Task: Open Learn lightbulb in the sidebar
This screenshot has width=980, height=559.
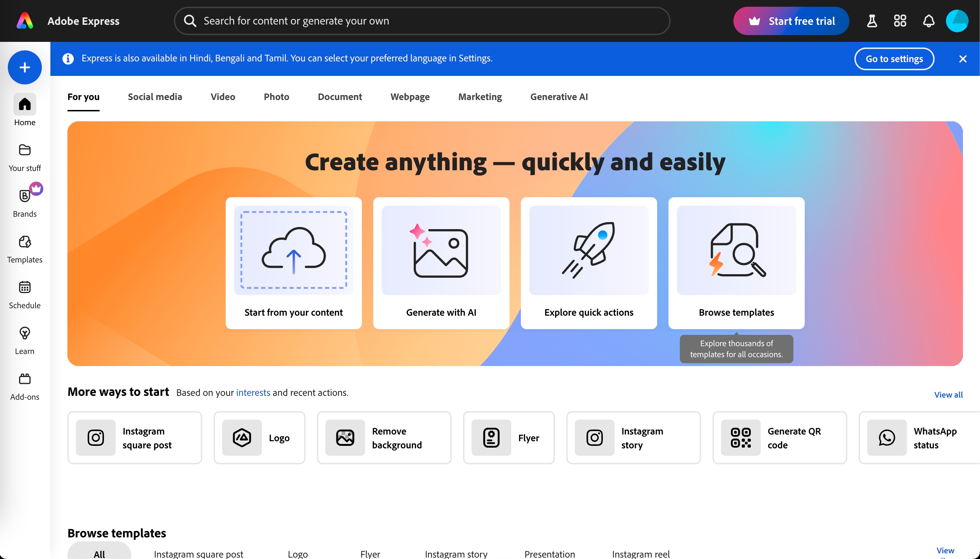Action: point(24,341)
